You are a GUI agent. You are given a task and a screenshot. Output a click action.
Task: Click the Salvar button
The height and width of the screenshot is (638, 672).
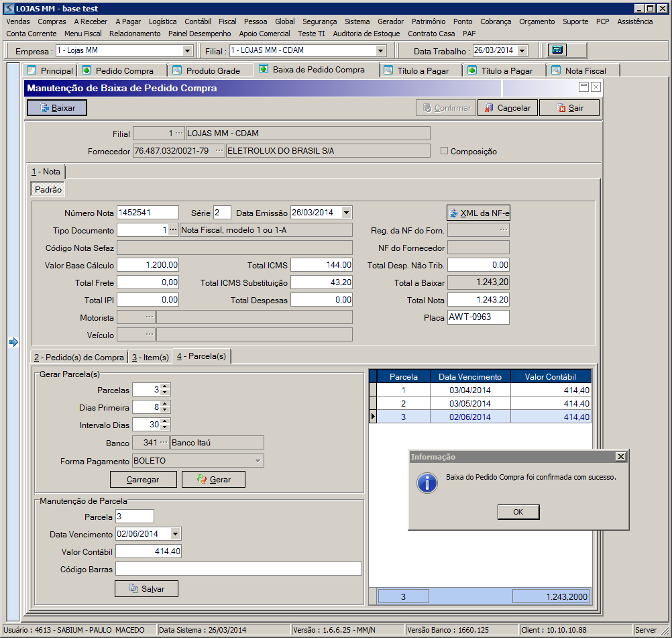coord(146,588)
